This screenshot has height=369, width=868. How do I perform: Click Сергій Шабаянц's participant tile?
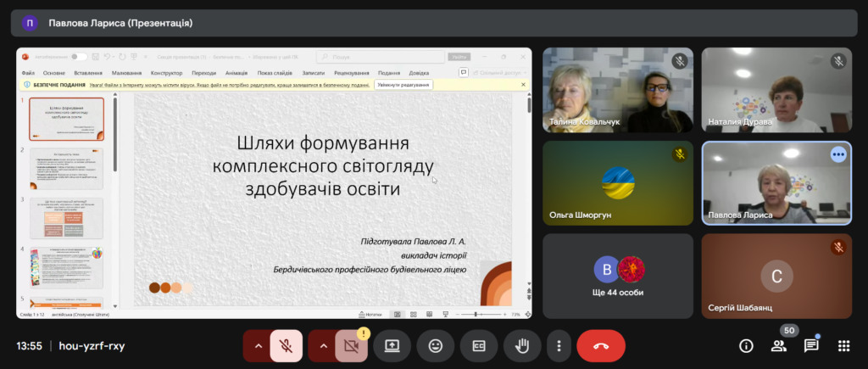pyautogui.click(x=776, y=276)
